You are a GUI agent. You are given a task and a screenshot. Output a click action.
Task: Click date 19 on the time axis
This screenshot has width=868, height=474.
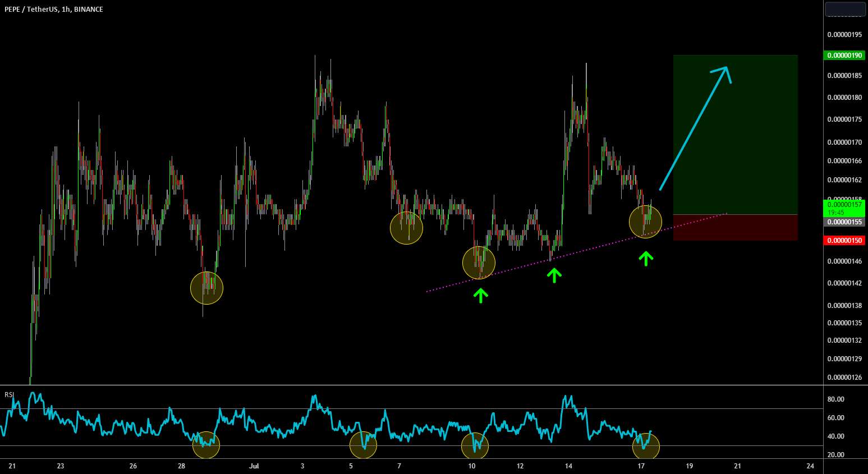coord(689,466)
